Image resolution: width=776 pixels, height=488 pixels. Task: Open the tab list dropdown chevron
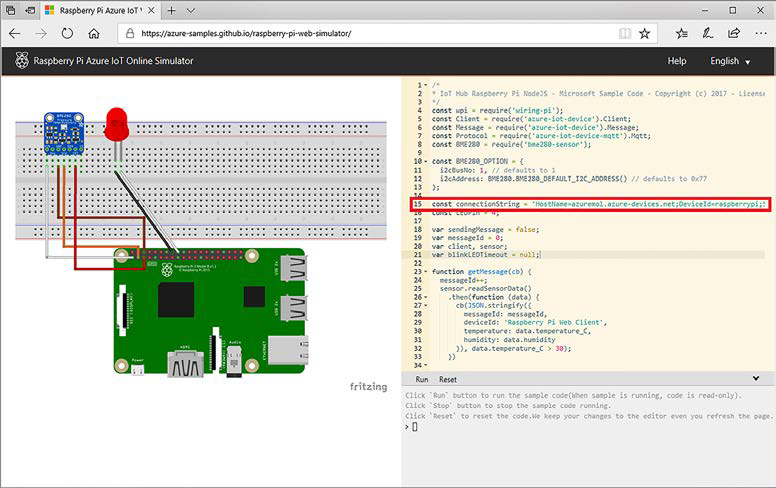click(190, 10)
